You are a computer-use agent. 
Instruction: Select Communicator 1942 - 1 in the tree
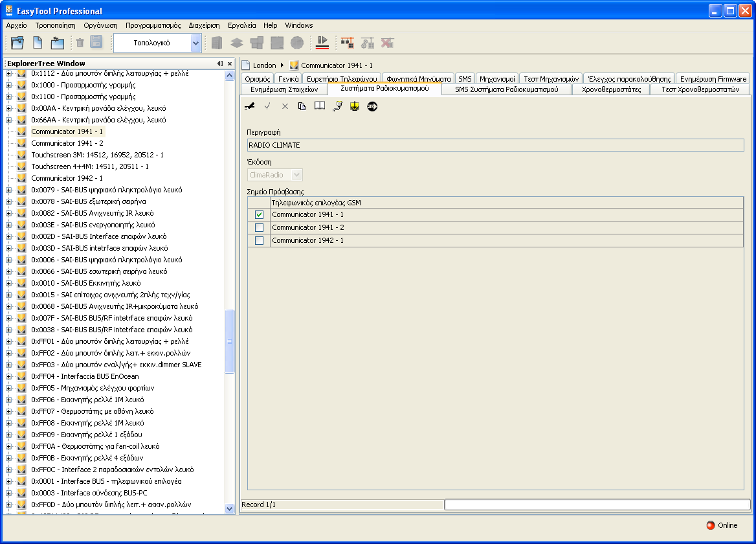tap(67, 178)
